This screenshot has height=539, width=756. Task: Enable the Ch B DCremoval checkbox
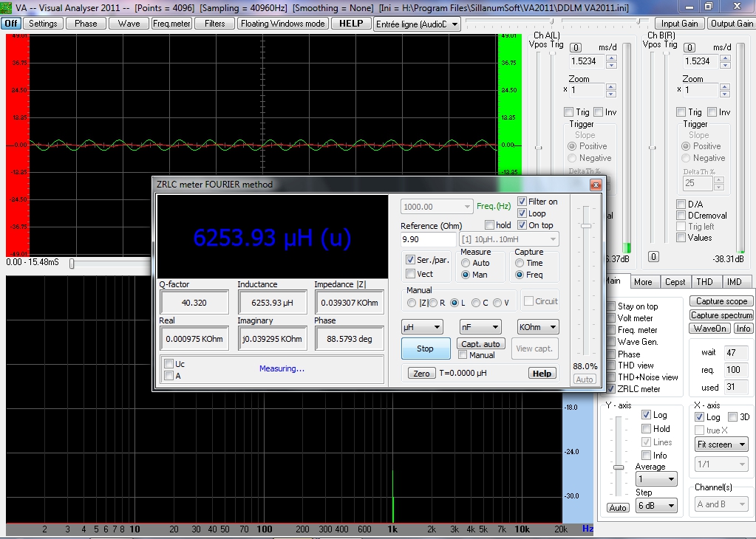(681, 216)
